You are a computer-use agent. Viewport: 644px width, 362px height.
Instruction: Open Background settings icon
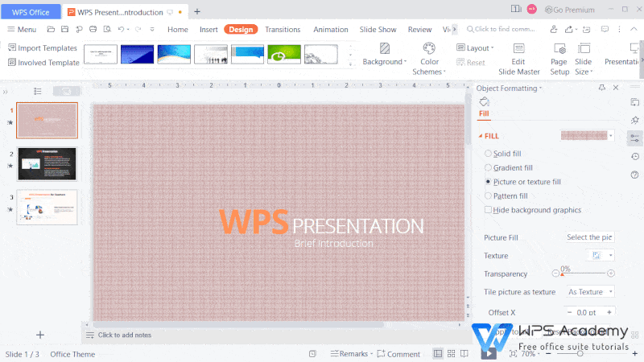(385, 48)
